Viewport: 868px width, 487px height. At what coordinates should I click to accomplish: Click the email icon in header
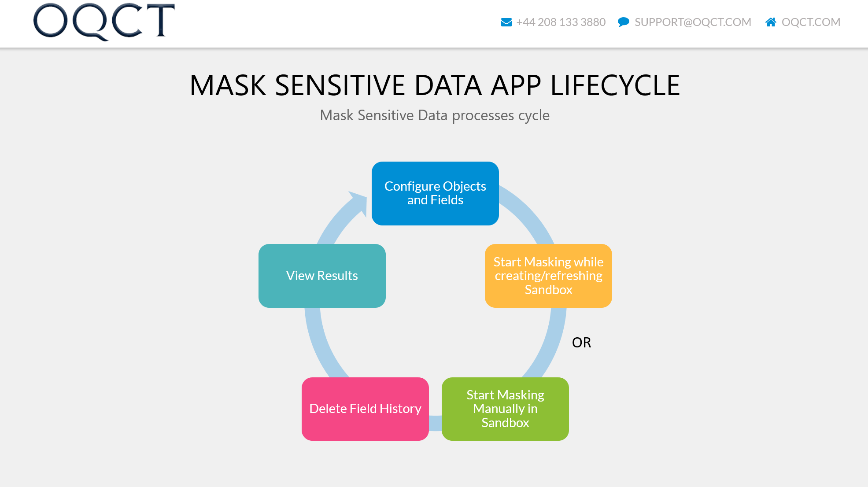[507, 22]
